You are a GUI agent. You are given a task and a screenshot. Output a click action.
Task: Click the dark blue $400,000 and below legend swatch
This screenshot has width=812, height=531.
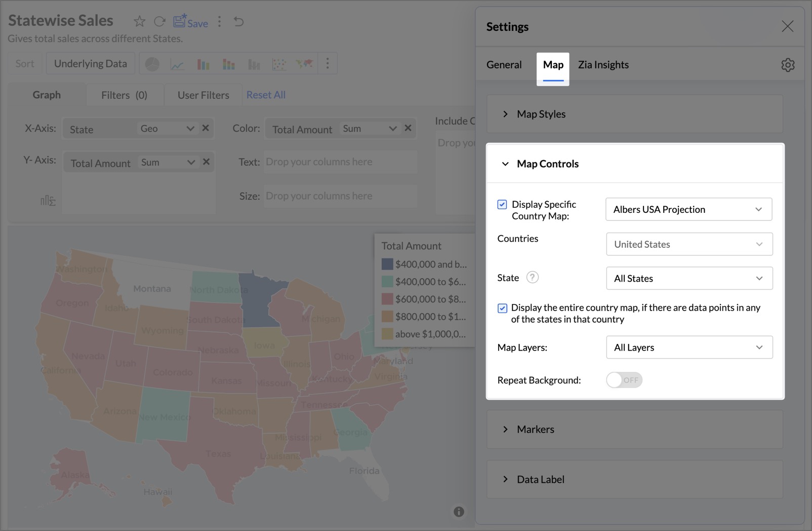click(387, 264)
